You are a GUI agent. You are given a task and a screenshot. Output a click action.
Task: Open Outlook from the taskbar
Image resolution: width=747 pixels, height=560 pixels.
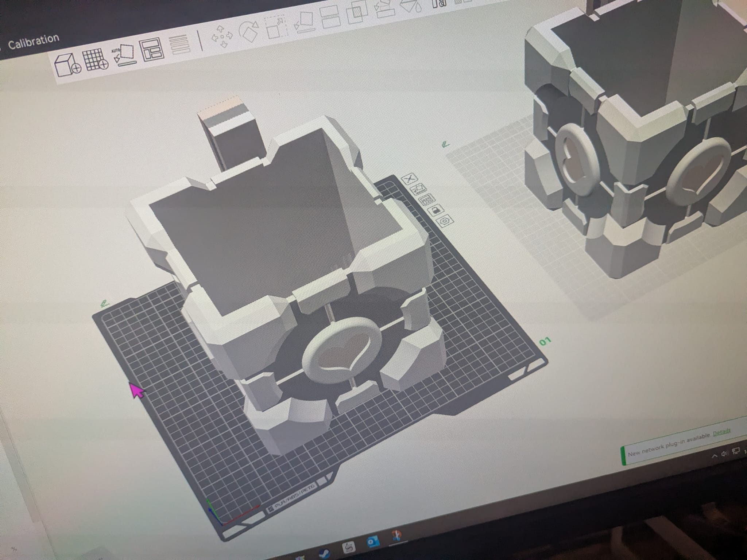point(373,542)
